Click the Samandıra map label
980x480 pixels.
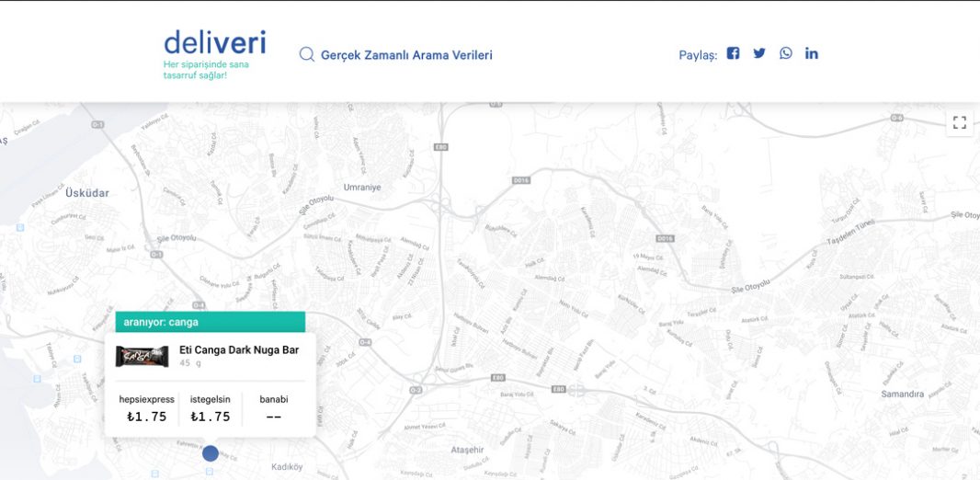coord(902,394)
